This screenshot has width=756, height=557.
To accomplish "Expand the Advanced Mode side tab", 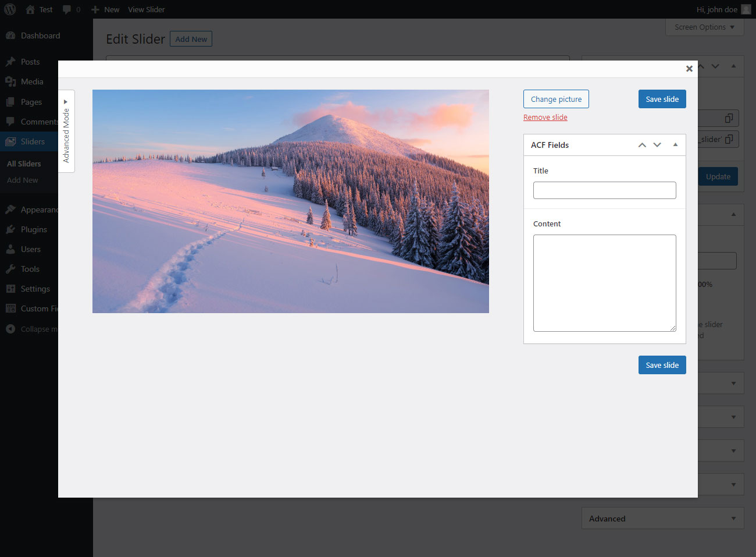I will tap(66, 132).
